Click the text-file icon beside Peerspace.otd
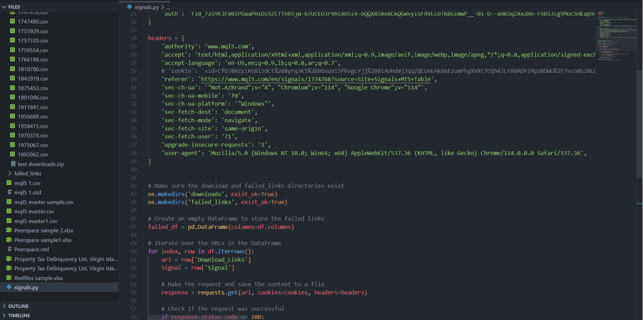 (x=9, y=249)
